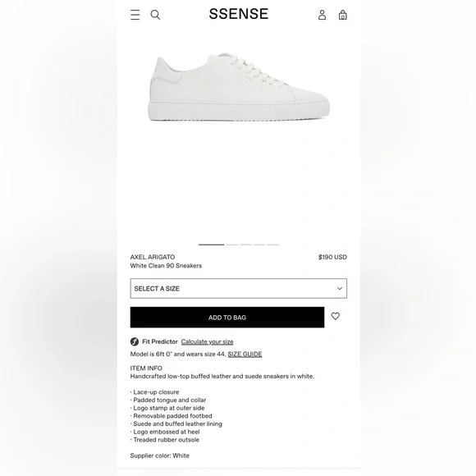
Task: Click the White Clean 90 Sneakers title
Action: click(166, 266)
